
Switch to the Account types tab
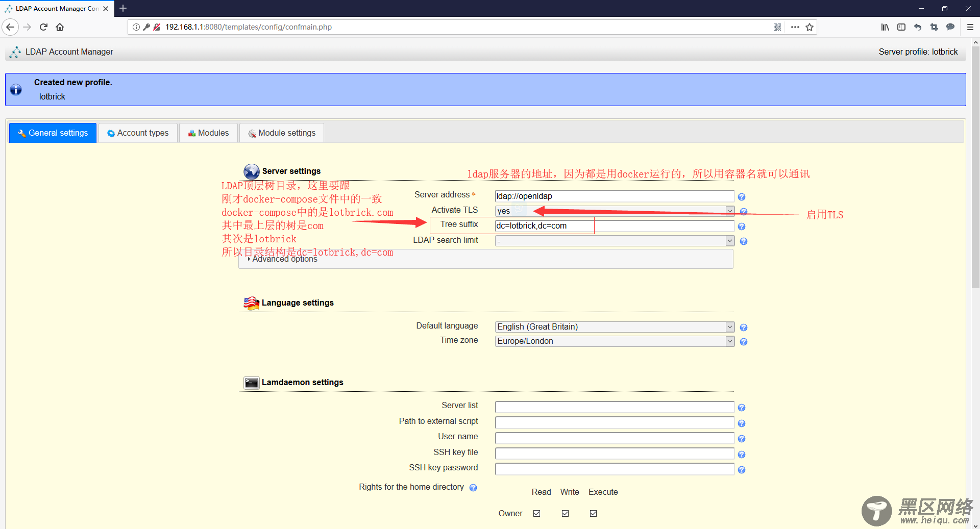138,133
